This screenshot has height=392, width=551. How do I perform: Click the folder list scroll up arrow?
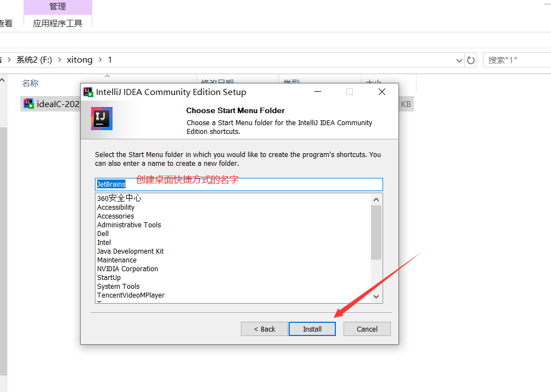376,200
